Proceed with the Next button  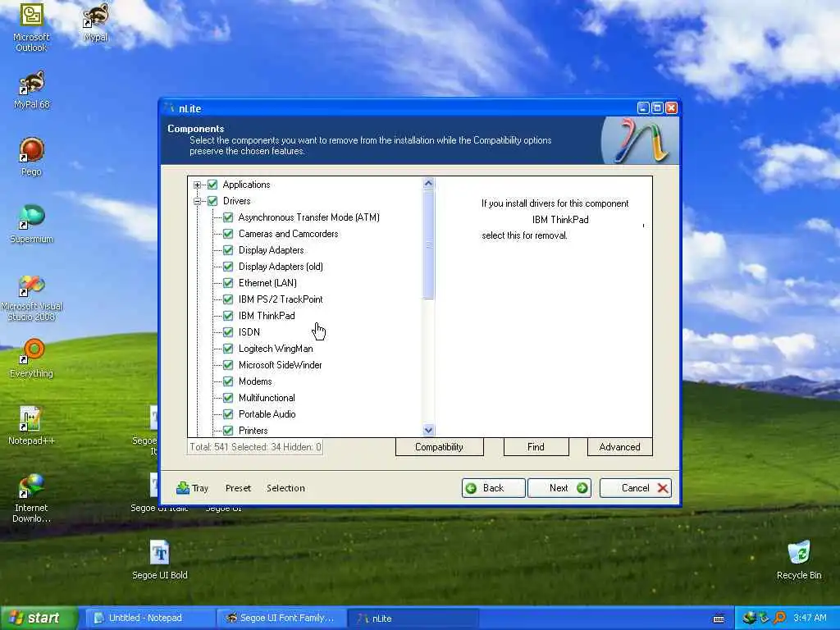pos(559,488)
